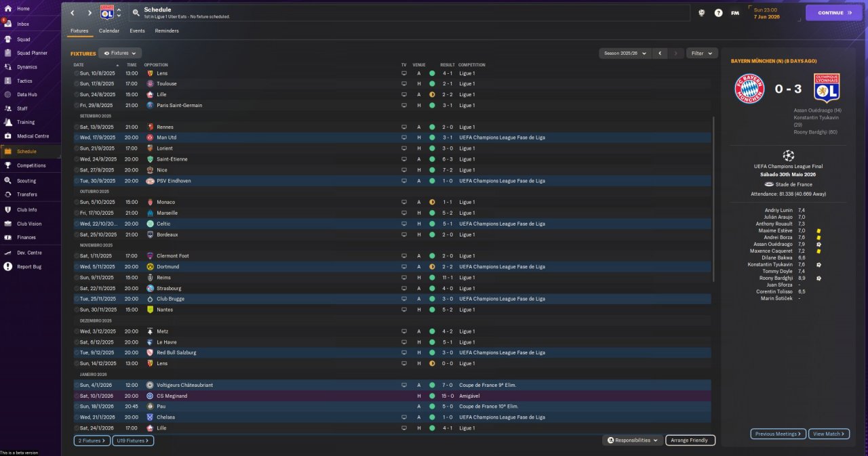
Task: Click the Paris Saint-Germain club badge
Action: coord(151,105)
